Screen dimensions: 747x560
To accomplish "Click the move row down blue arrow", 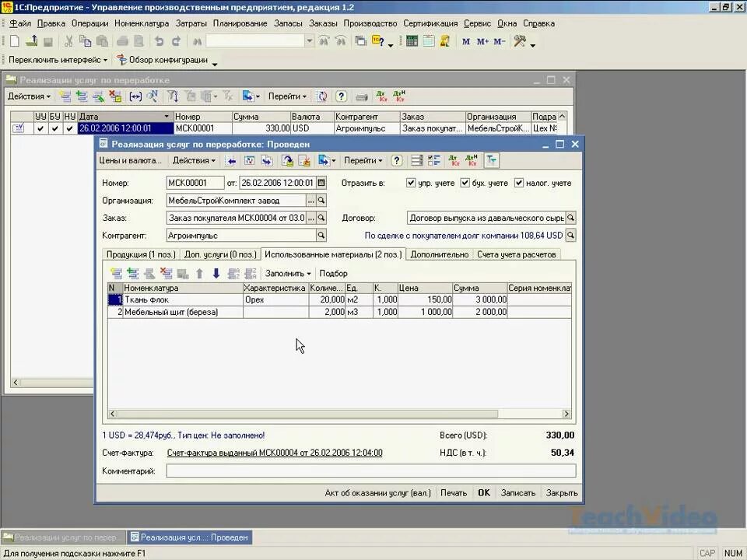I will coord(216,273).
